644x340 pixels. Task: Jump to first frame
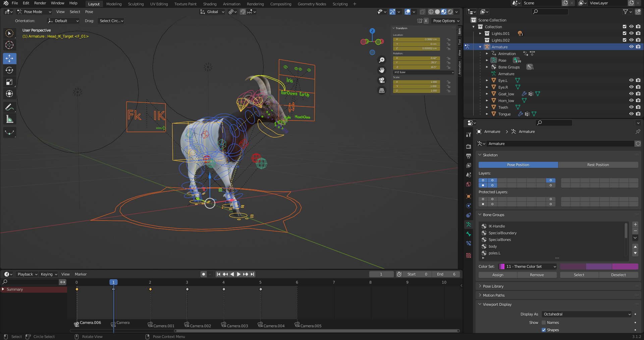(x=218, y=274)
